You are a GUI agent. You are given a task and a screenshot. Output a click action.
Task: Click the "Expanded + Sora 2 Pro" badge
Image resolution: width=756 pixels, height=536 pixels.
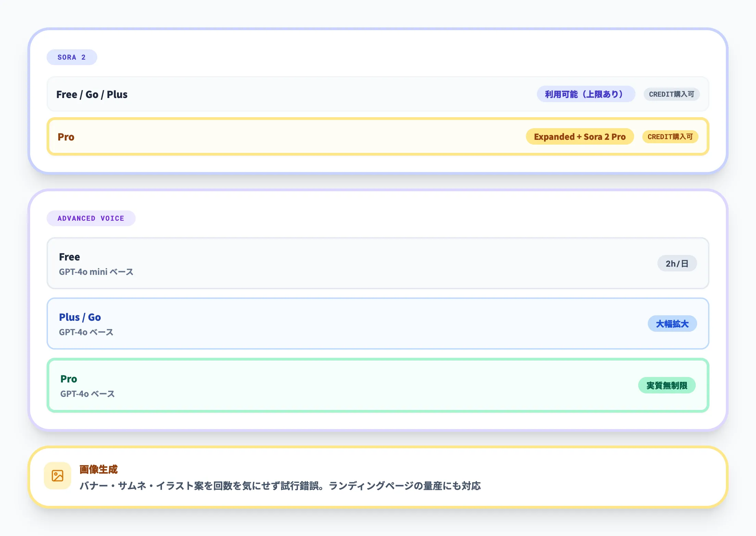(580, 136)
